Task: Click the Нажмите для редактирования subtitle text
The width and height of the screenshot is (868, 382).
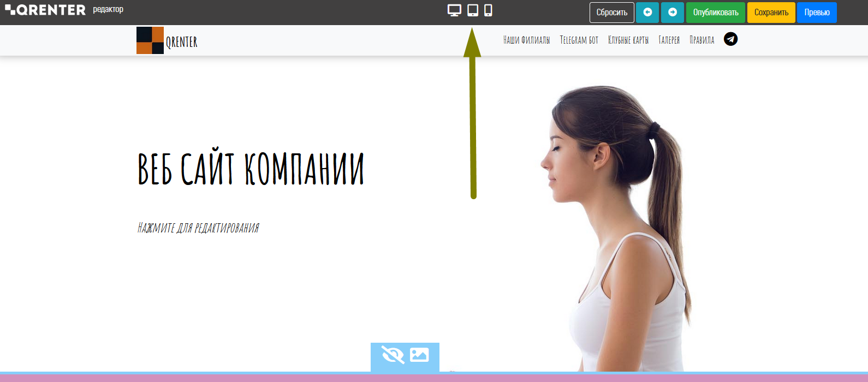Action: coord(198,228)
